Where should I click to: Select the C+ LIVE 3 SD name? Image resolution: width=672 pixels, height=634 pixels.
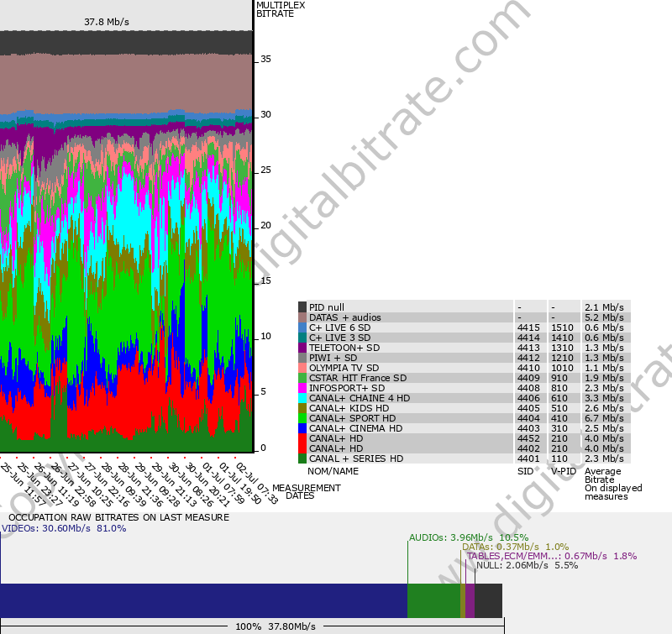click(340, 338)
